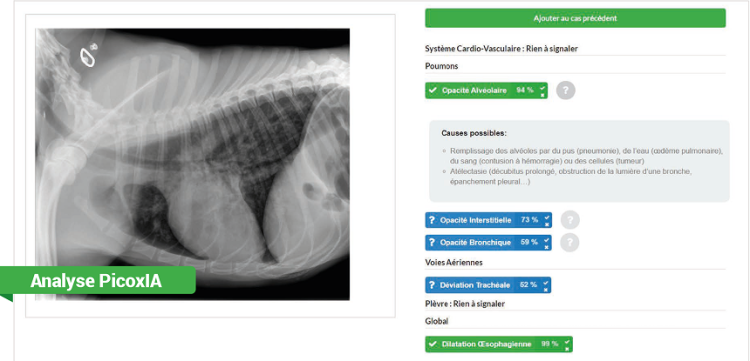Reject Opacité Alvéolaire with small x

542,95
